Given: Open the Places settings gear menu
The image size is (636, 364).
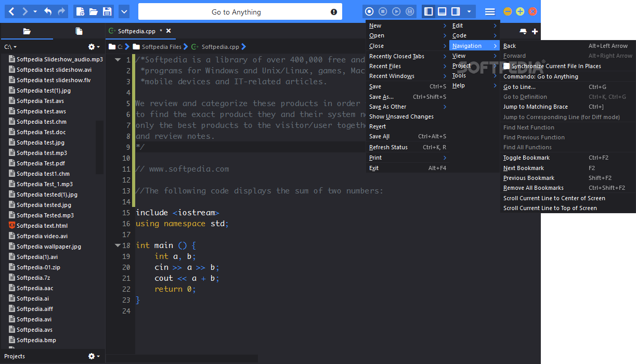Looking at the screenshot, I should point(94,47).
